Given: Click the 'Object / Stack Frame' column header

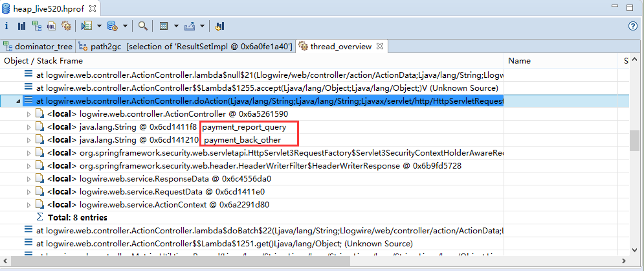Looking at the screenshot, I should point(252,61).
